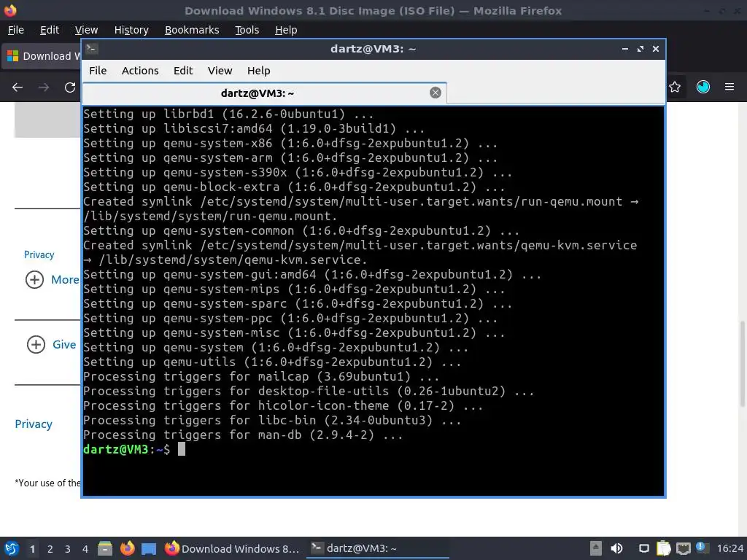The width and height of the screenshot is (747, 560).
Task: Click the terminal icon in the window title bar
Action: [91, 49]
